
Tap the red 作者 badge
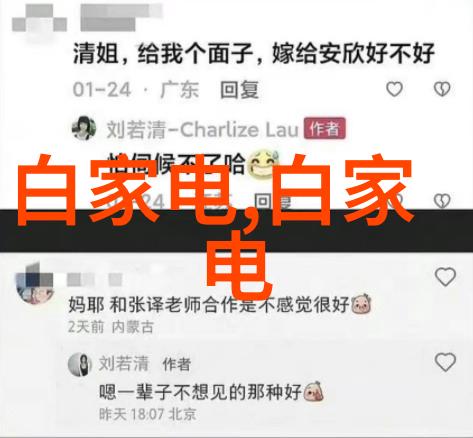coord(325,129)
